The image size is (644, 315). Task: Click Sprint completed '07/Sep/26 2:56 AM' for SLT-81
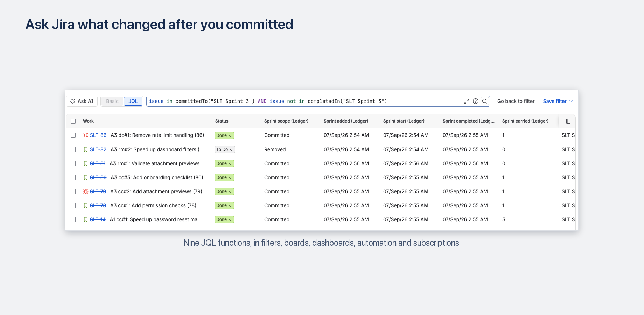[465, 163]
